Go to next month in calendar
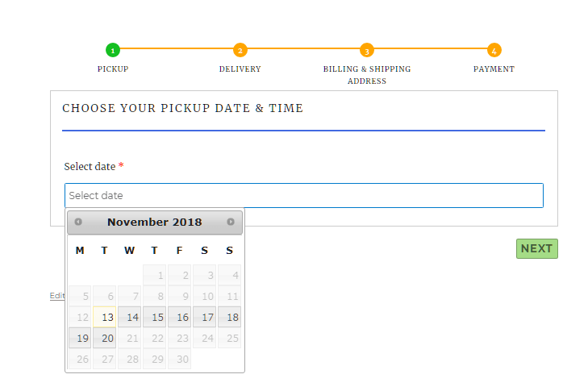The image size is (588, 391). [x=231, y=222]
